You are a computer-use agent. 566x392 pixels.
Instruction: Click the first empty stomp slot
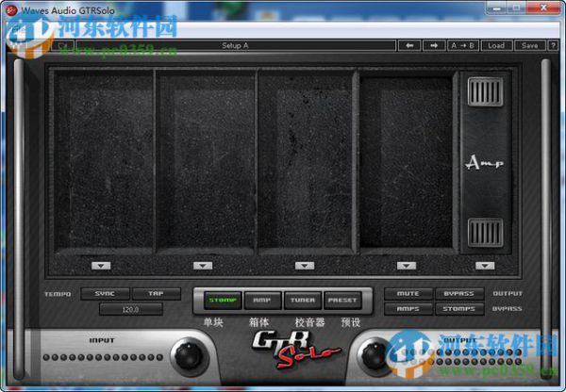tap(104, 161)
